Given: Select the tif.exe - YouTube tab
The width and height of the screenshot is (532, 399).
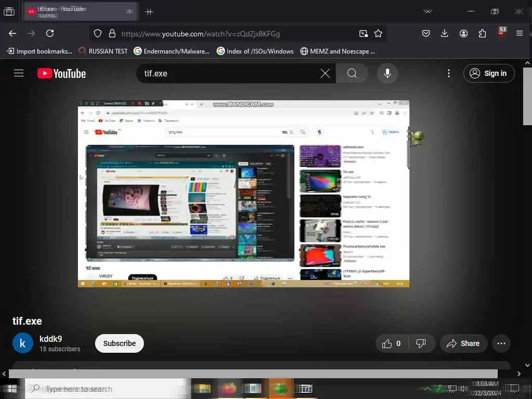Looking at the screenshot, I should [81, 11].
